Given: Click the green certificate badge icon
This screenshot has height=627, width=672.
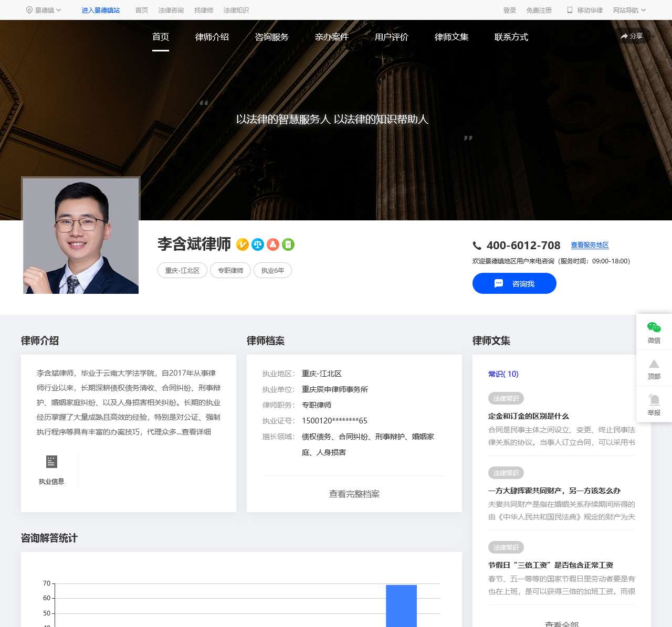Looking at the screenshot, I should pyautogui.click(x=288, y=245).
